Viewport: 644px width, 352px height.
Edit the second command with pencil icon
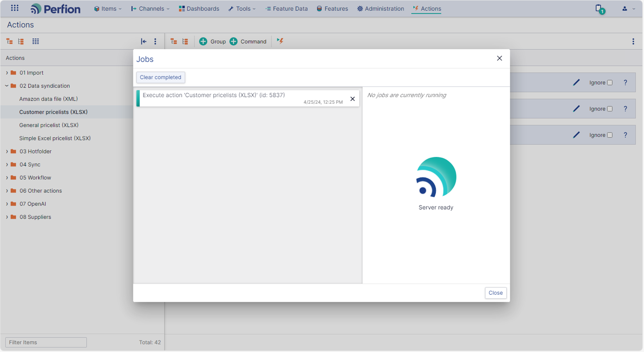click(x=576, y=109)
